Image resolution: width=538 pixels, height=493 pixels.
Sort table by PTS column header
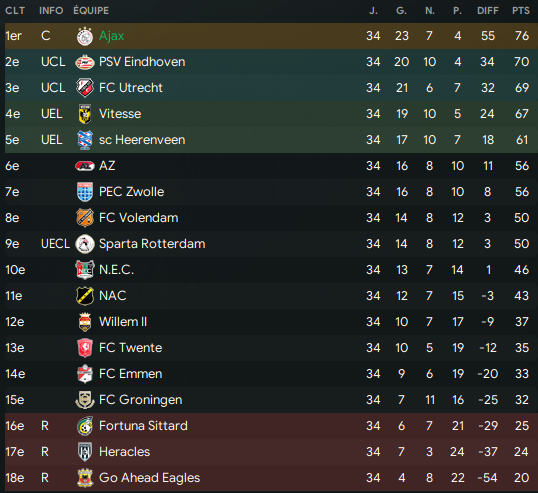coord(521,11)
